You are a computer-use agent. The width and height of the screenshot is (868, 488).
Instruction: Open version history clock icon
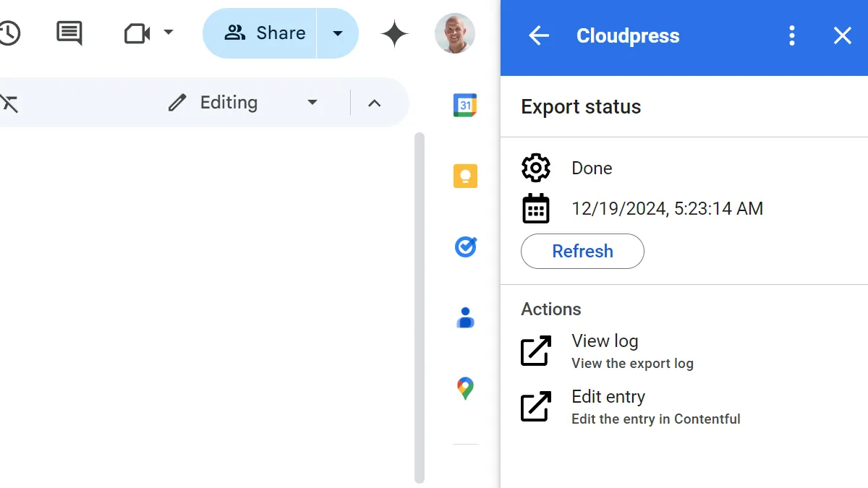[x=9, y=33]
